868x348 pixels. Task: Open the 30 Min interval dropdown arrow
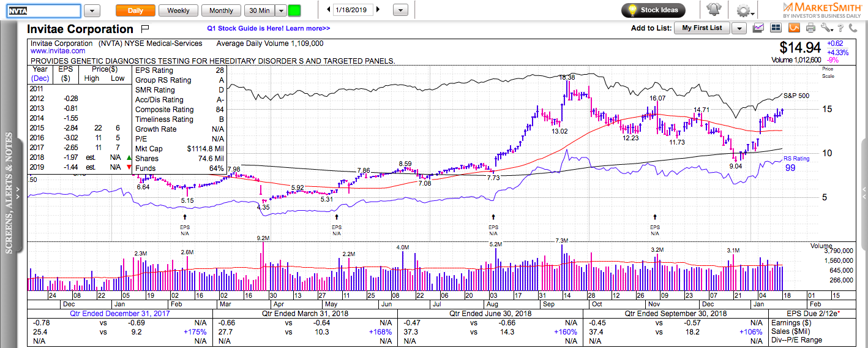coord(280,10)
